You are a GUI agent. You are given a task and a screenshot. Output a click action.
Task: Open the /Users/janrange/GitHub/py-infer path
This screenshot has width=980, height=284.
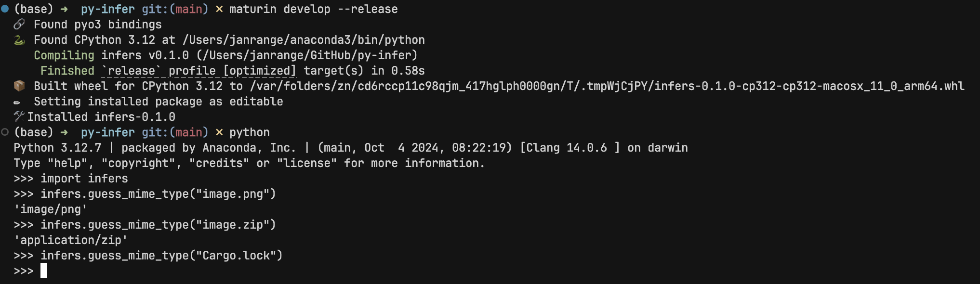307,55
